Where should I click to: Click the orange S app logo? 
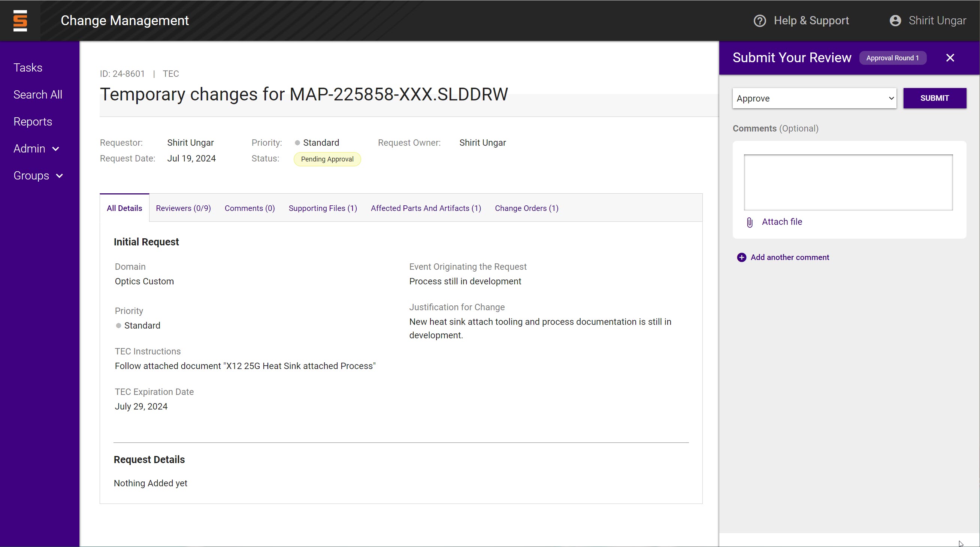tap(20, 21)
